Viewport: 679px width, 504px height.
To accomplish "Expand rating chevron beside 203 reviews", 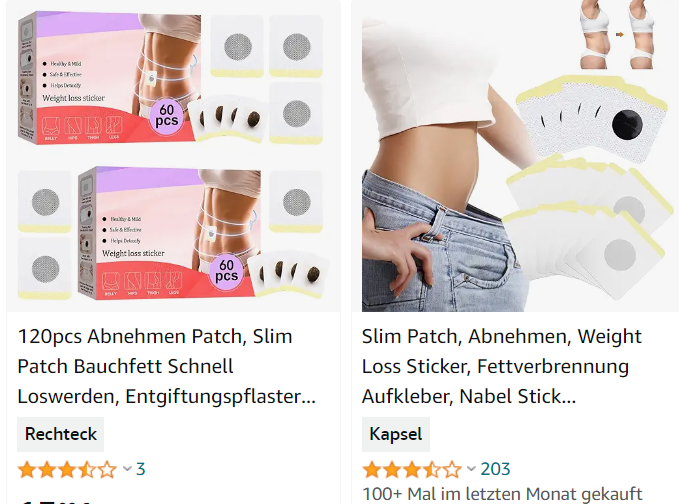I will coord(471,469).
